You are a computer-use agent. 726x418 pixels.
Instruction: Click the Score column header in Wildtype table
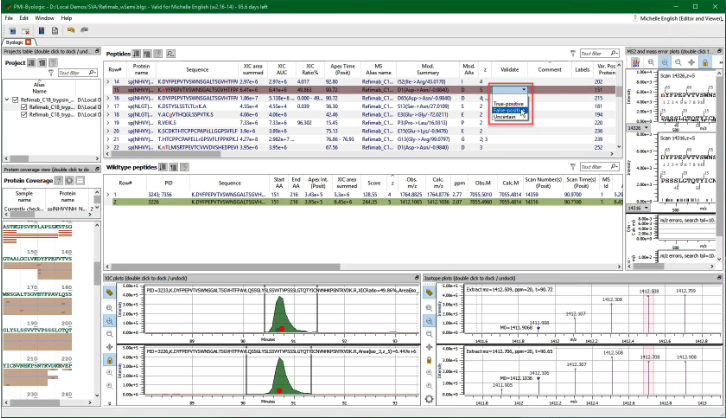point(374,183)
